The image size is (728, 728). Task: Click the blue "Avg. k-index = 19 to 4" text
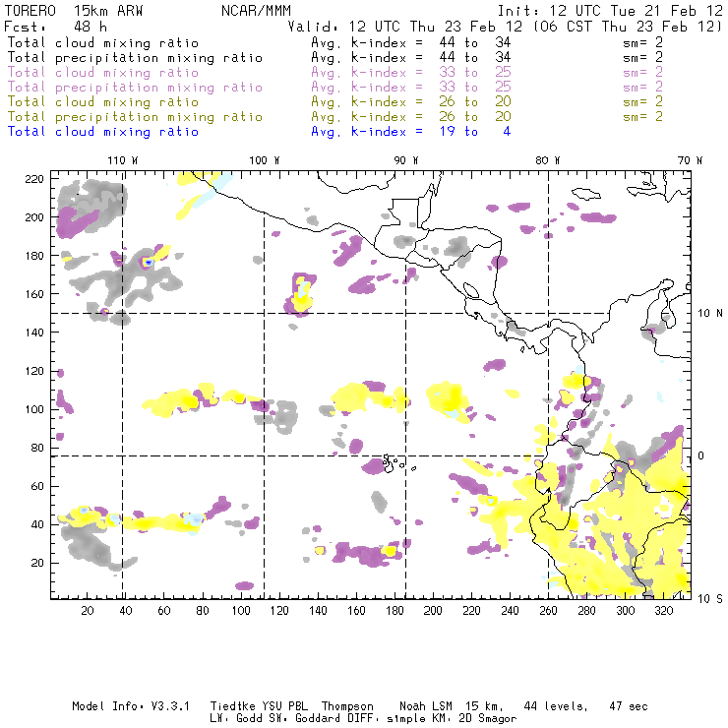tap(411, 132)
